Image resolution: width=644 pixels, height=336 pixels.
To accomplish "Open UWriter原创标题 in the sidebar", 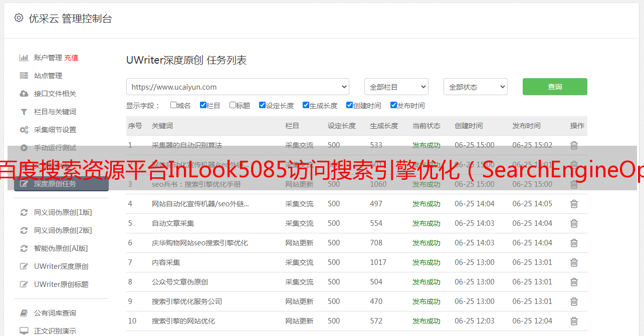I will tap(61, 284).
